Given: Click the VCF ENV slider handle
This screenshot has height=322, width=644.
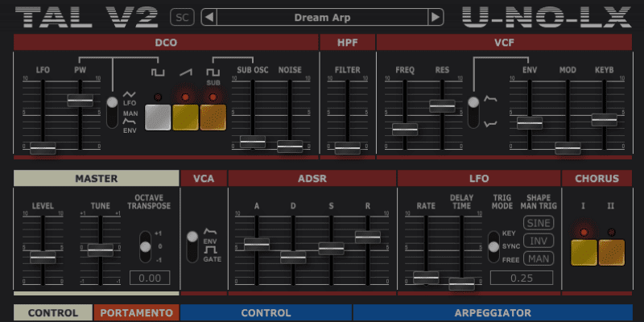Looking at the screenshot, I should point(530,123).
